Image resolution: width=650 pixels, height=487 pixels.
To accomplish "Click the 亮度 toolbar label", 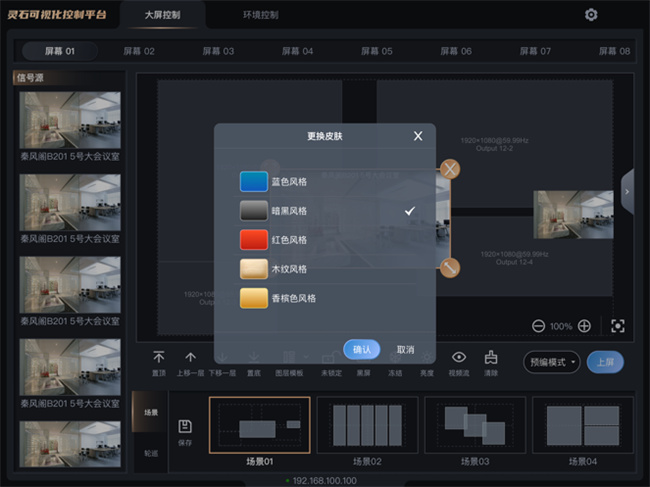I will click(427, 373).
